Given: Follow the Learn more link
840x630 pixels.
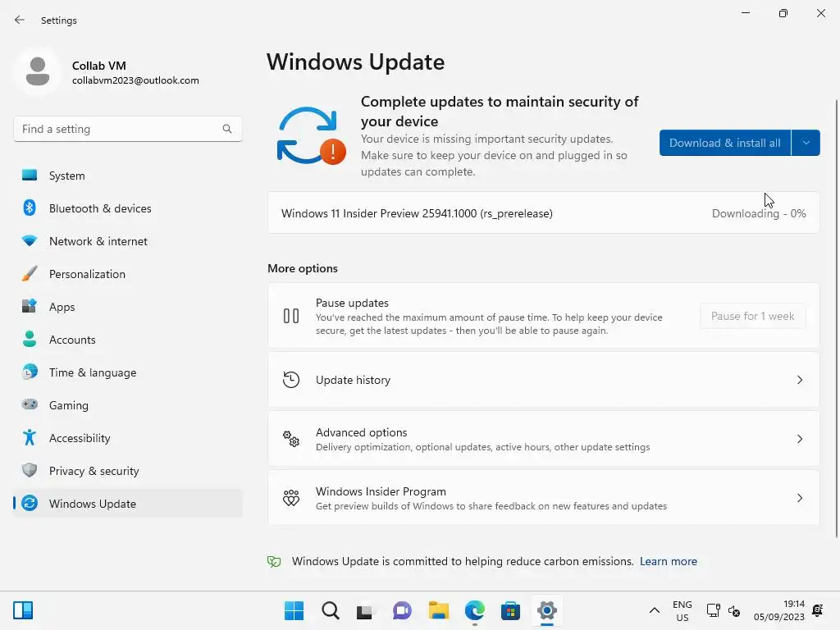Looking at the screenshot, I should tap(668, 561).
